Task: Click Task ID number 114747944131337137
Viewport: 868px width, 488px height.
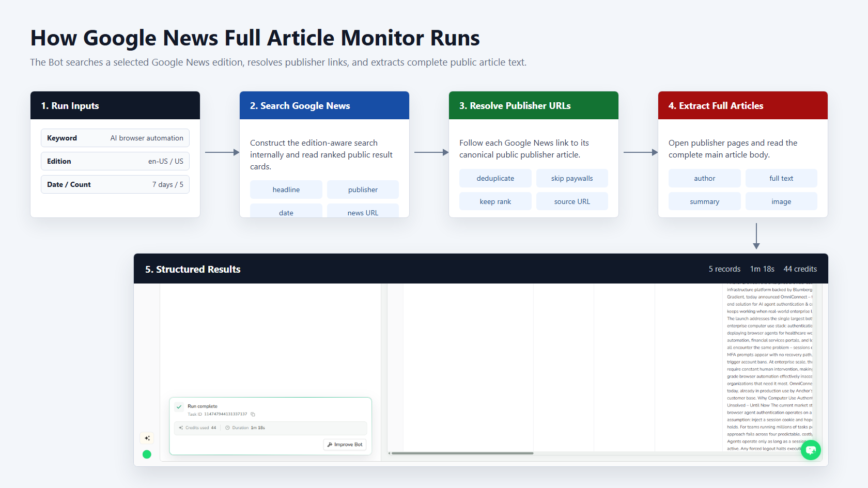Action: 225,414
